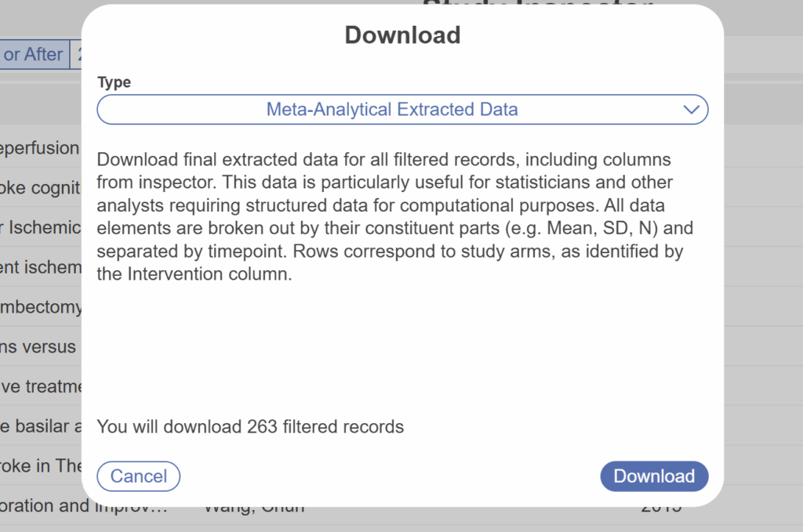Select the row reading "mbectomy"

[x=40, y=307]
